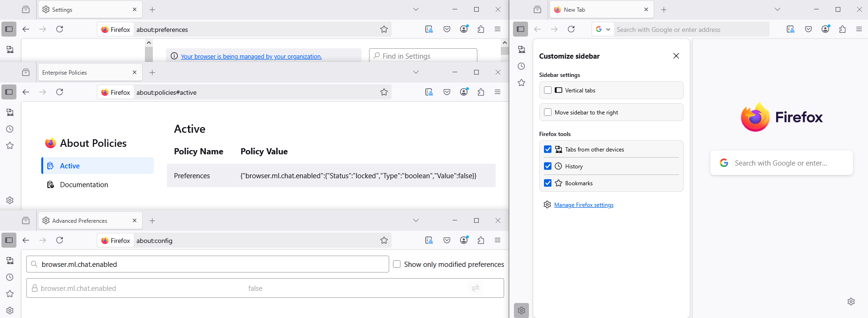Close the Enterprise Policies tab
The width and height of the screenshot is (868, 318).
coord(135,72)
